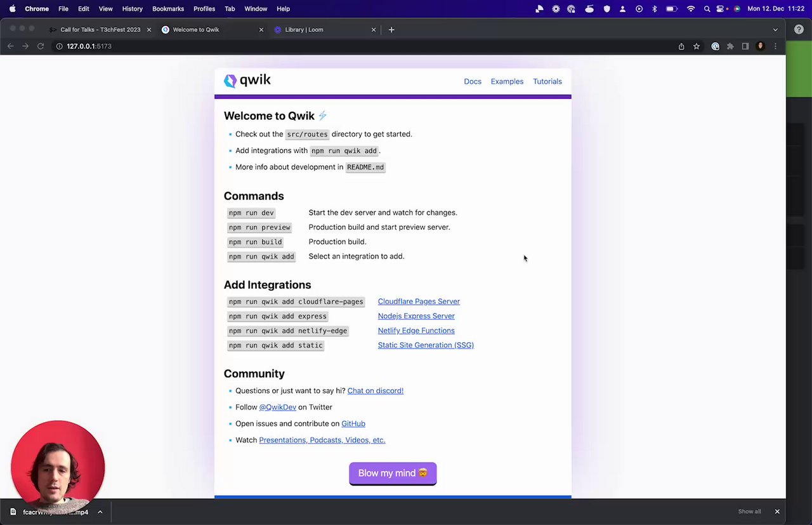Click the 'README.md' code text
812x525 pixels.
(x=365, y=167)
